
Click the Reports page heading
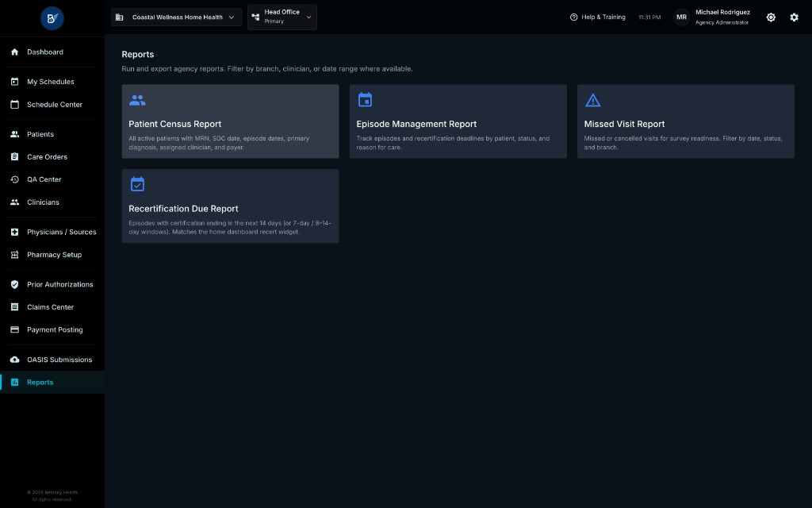point(138,55)
